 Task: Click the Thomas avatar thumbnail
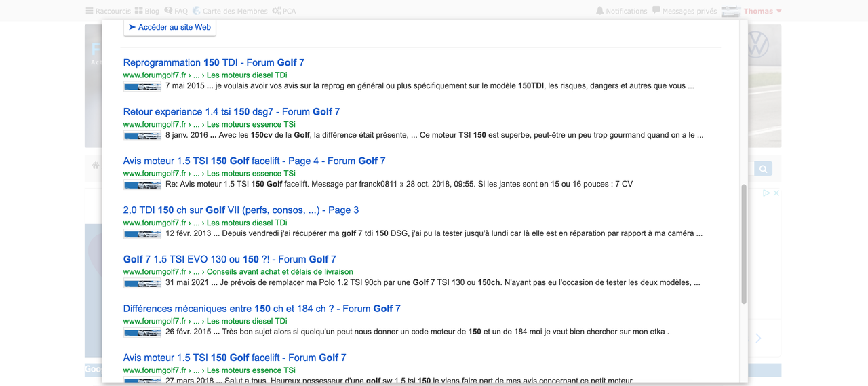pyautogui.click(x=730, y=11)
